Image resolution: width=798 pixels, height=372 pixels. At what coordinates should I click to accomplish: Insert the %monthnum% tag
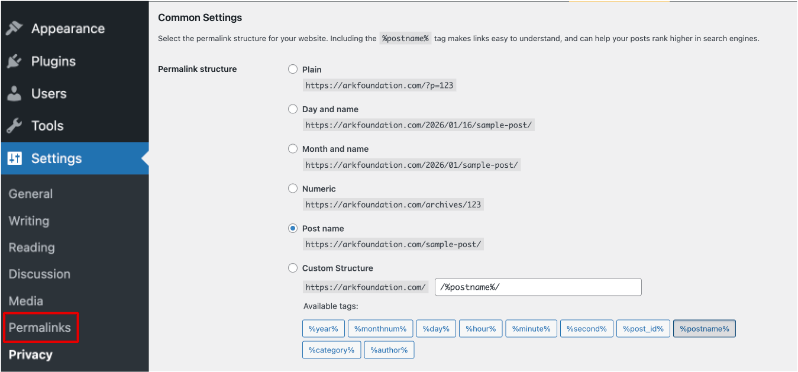380,329
